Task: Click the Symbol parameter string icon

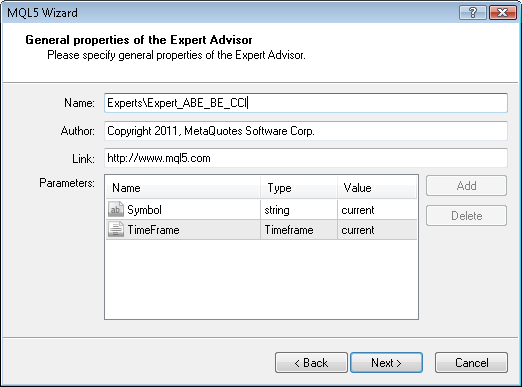Action: click(x=116, y=210)
